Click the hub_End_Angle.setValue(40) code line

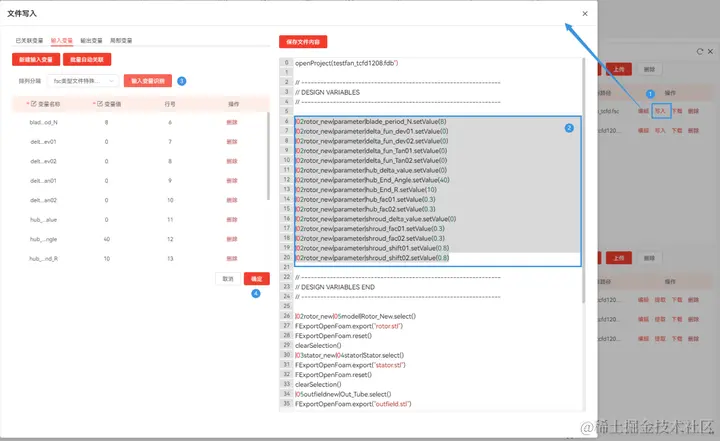pyautogui.click(x=372, y=180)
